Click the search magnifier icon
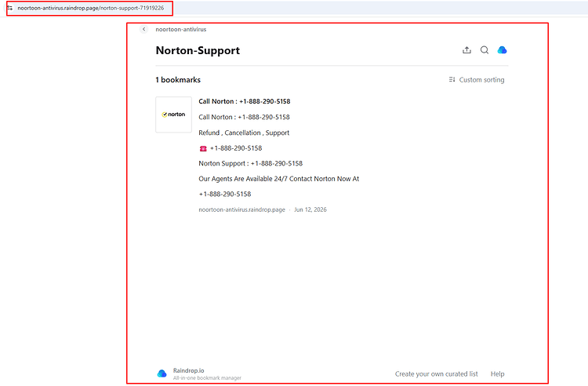 [485, 50]
